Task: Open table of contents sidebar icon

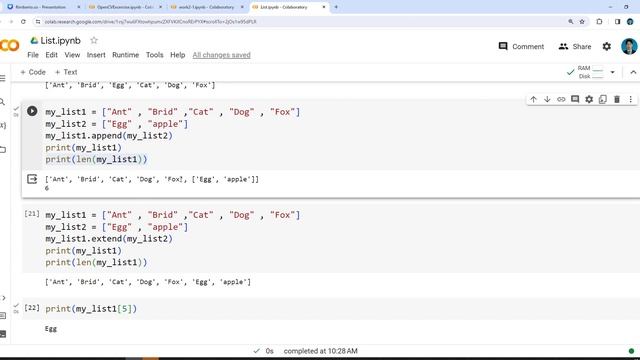Action: (x=3, y=78)
